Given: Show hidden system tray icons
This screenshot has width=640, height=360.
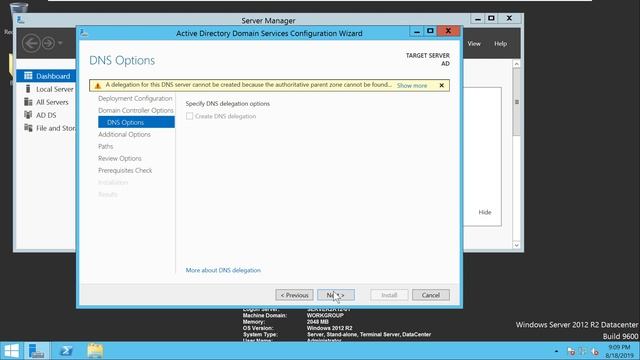Looking at the screenshot, I should (x=556, y=351).
